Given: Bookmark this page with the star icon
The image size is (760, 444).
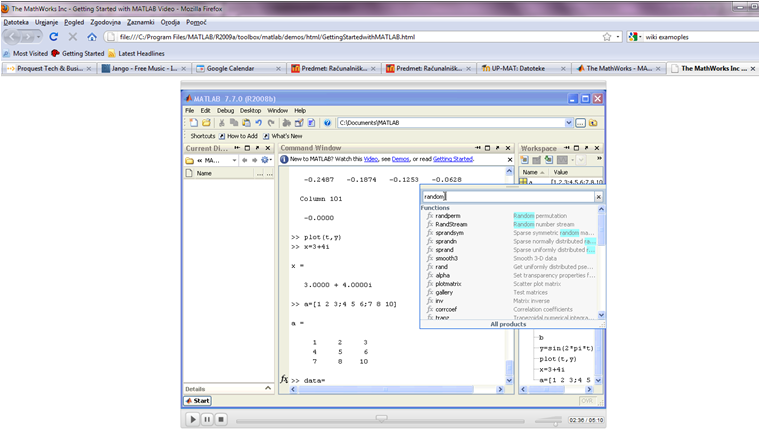Looking at the screenshot, I should (607, 37).
